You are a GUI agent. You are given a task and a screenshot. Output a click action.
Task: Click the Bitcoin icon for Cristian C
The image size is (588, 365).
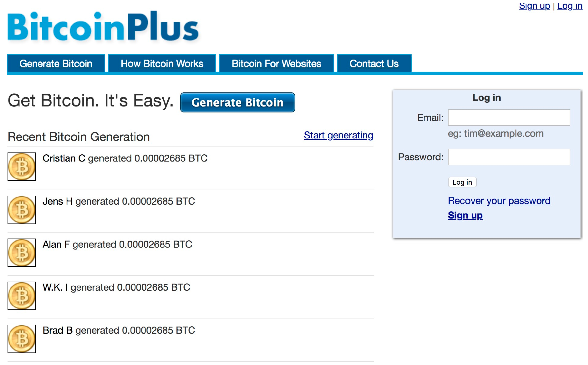pyautogui.click(x=21, y=166)
